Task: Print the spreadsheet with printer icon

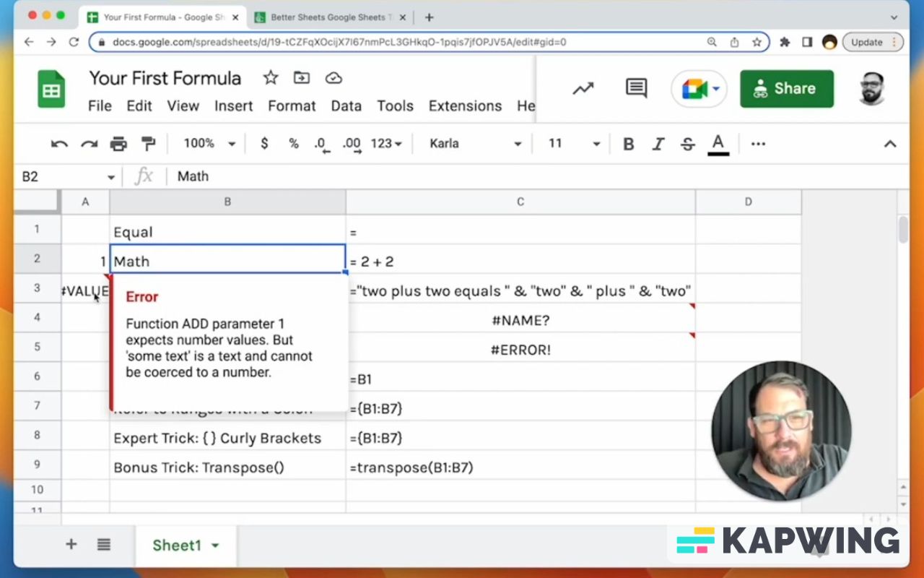Action: pos(118,144)
